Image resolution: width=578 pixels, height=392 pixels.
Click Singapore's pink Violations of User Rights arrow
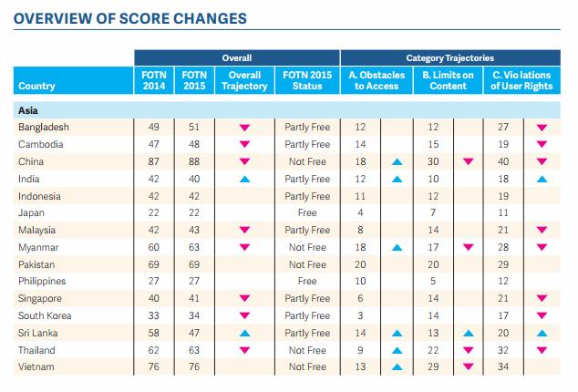(541, 299)
